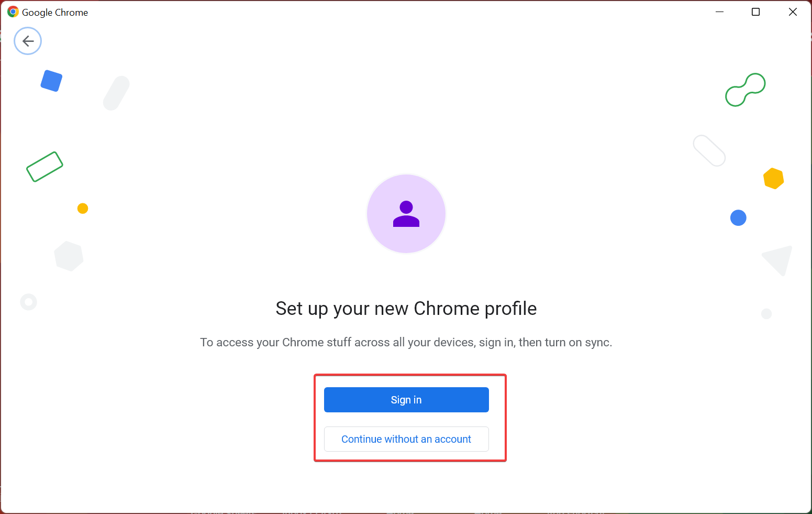This screenshot has width=812, height=514.
Task: Click the small yellow dot
Action: pyautogui.click(x=83, y=209)
